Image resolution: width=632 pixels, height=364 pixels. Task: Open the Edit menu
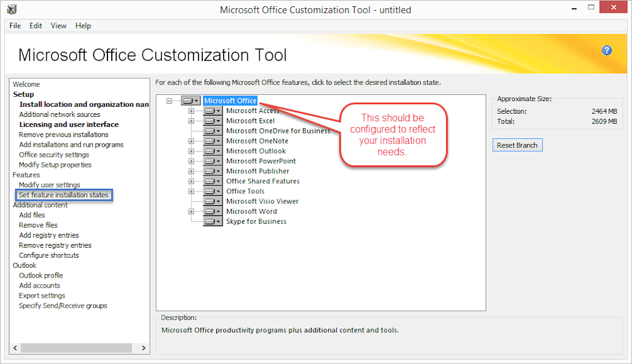click(35, 26)
